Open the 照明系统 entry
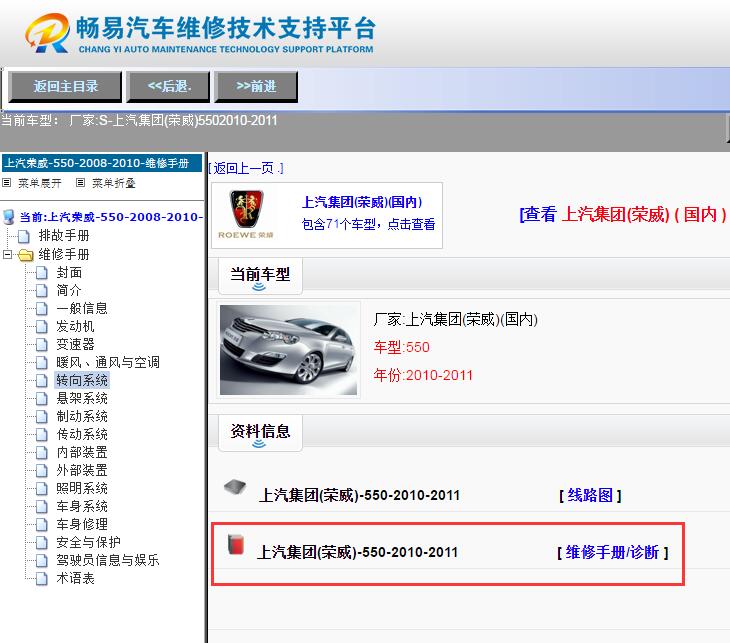 [x=82, y=488]
